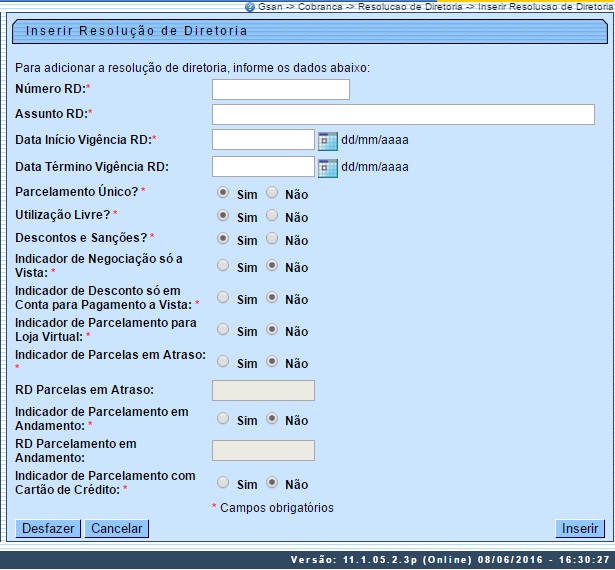Open calendar for Data Início Vigência RD
This screenshot has height=570, width=615.
click(x=328, y=140)
